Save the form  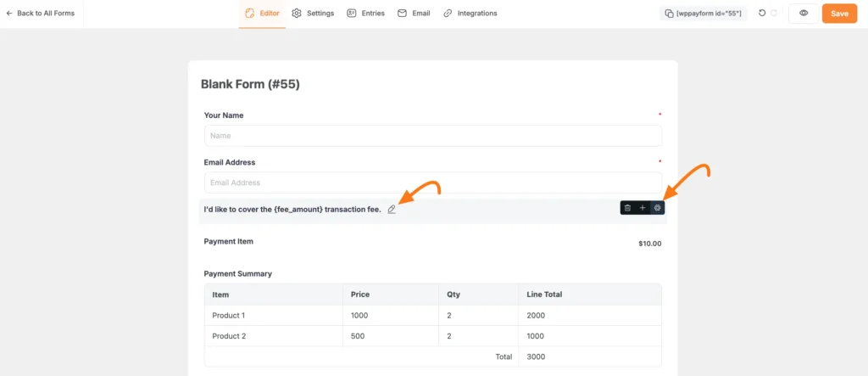tap(839, 14)
